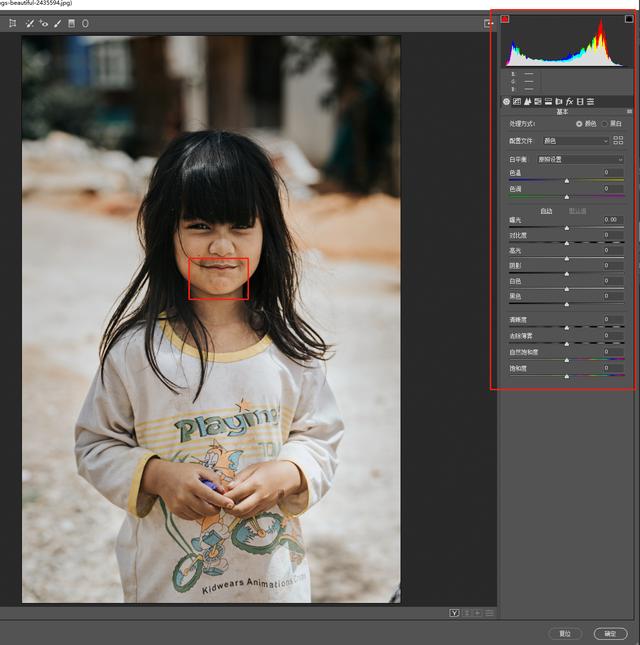Open the Effects (fx) panel tab

click(569, 101)
